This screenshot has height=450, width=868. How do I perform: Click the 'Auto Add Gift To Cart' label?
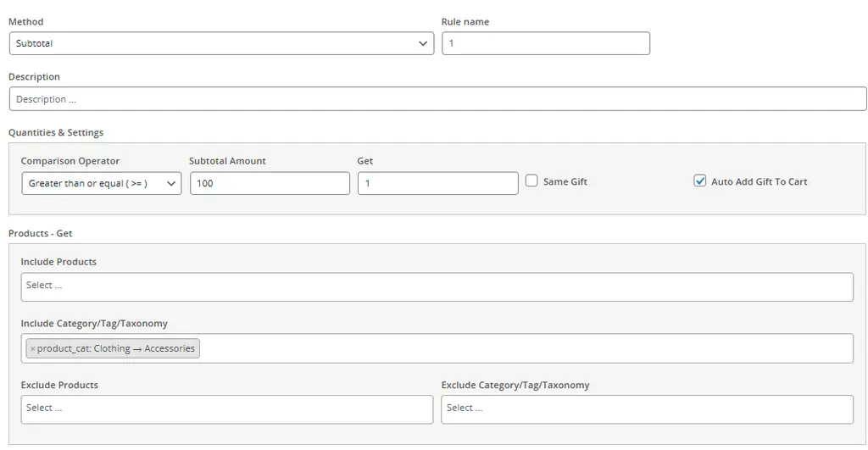coord(759,181)
